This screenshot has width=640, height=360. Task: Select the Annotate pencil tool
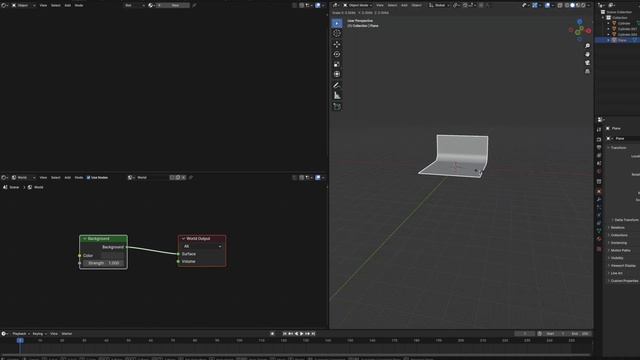pos(337,85)
